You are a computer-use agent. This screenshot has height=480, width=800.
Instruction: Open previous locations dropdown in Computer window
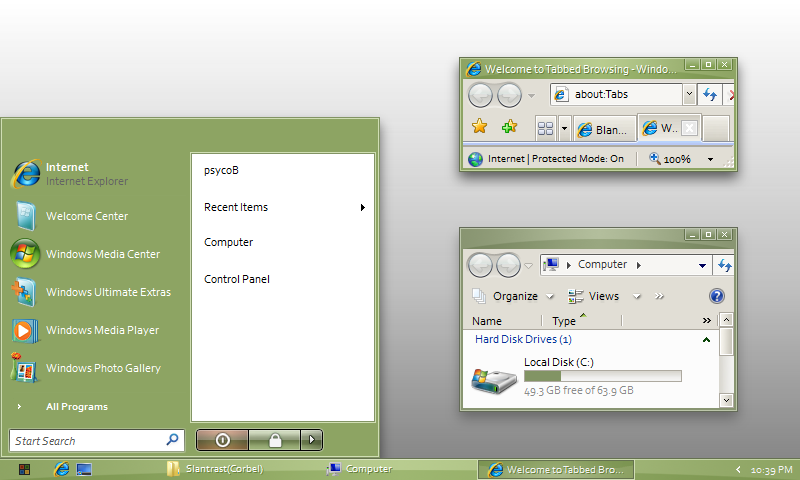[x=702, y=265]
